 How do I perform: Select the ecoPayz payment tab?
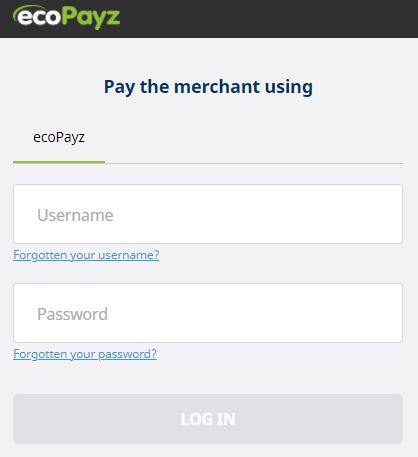(x=59, y=137)
